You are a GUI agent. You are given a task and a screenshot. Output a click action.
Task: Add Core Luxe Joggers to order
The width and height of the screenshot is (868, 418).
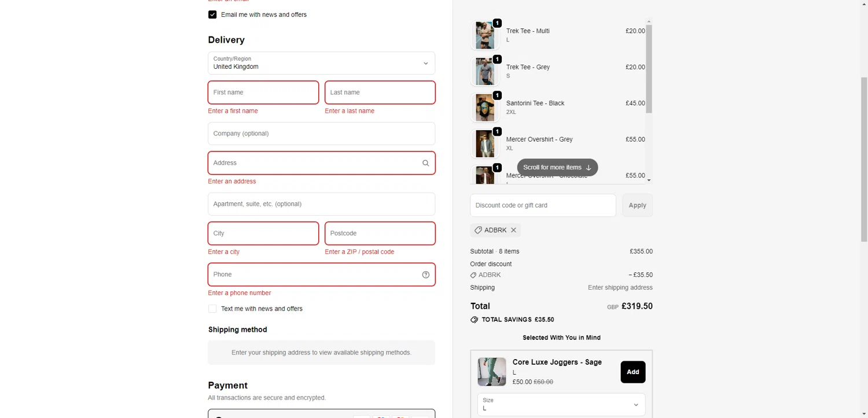click(x=632, y=372)
